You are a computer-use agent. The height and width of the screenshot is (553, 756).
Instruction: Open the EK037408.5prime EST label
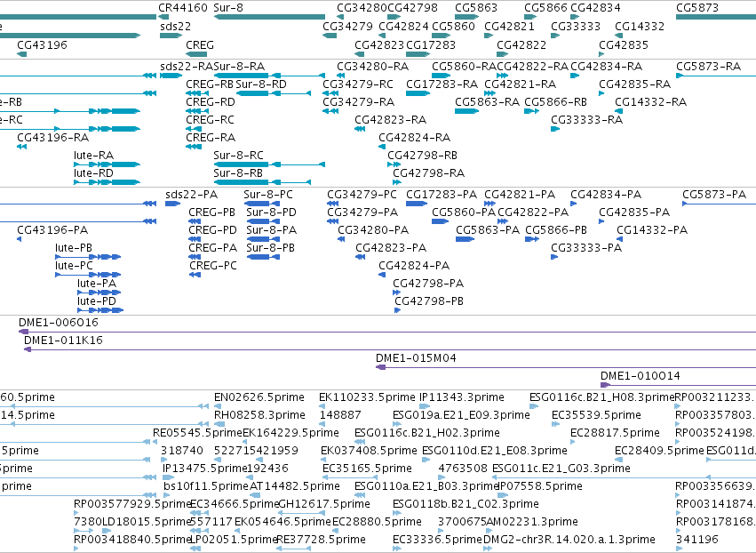point(369,451)
